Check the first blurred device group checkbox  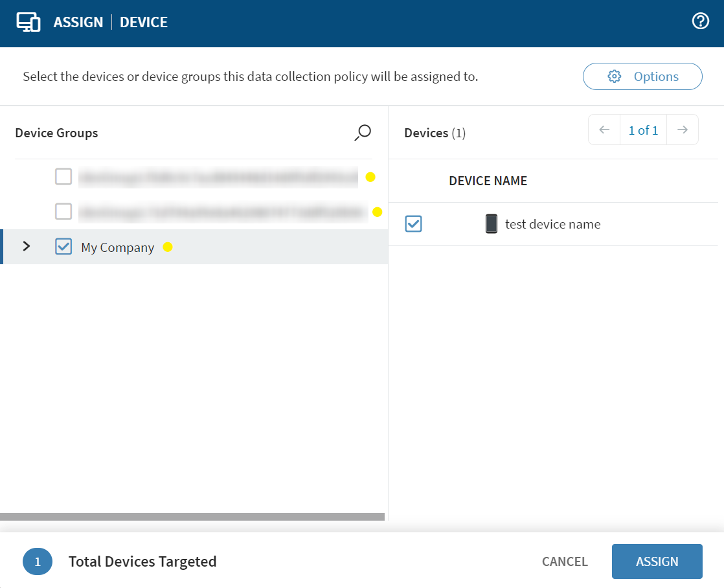63,177
